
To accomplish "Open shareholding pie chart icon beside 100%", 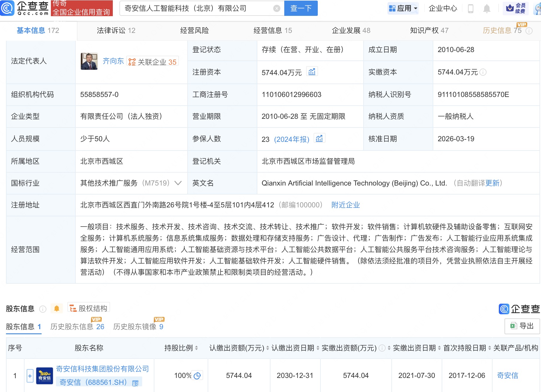I will point(197,376).
